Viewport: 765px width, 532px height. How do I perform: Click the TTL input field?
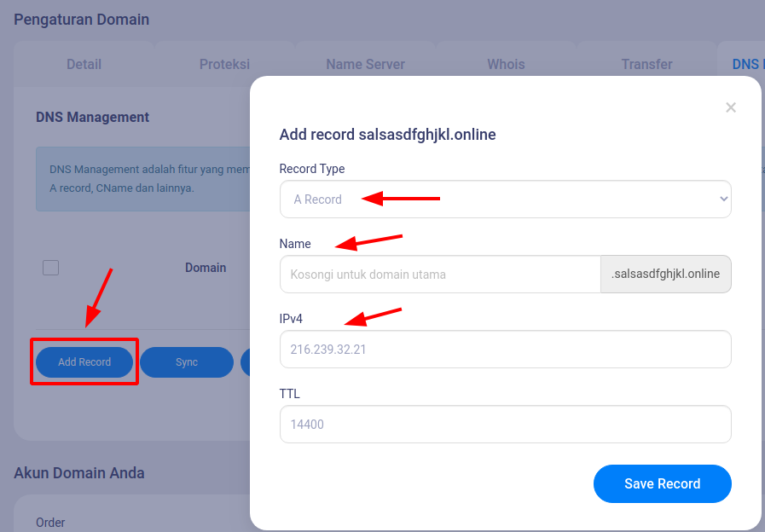[x=506, y=425]
